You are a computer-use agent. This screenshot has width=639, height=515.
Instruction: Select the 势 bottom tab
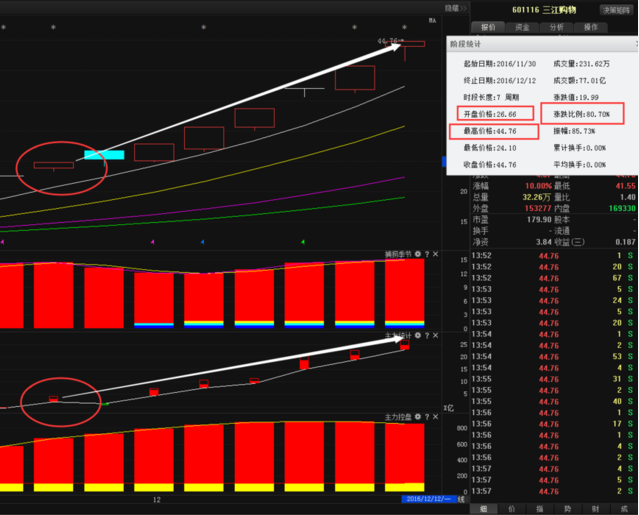[x=568, y=509]
